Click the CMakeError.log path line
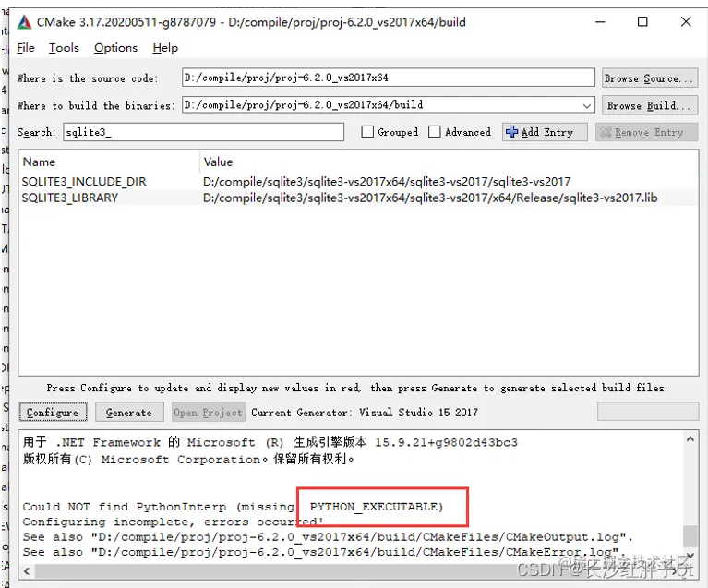Viewport: 708px width, 588px height. click(x=324, y=552)
